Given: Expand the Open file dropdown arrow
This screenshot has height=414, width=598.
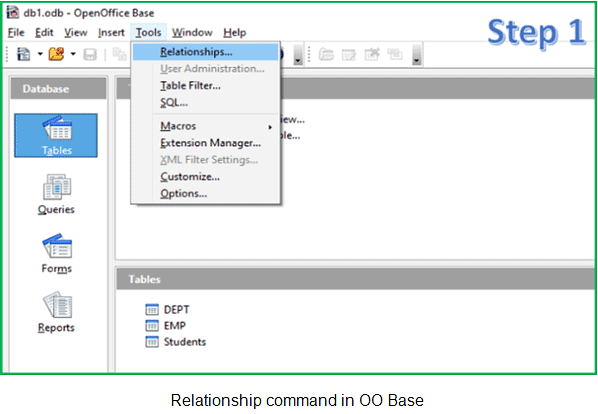Looking at the screenshot, I should click(73, 54).
